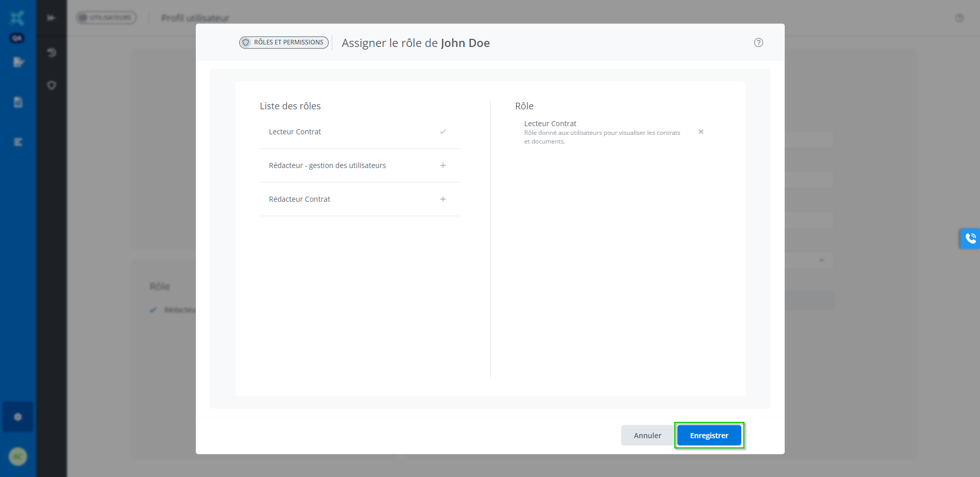
Task: Expand the sidebar with the arrow icon
Action: click(51, 18)
